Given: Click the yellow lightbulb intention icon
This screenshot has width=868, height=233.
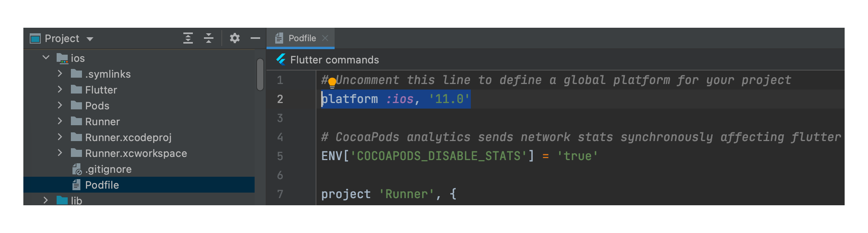Looking at the screenshot, I should tap(332, 82).
